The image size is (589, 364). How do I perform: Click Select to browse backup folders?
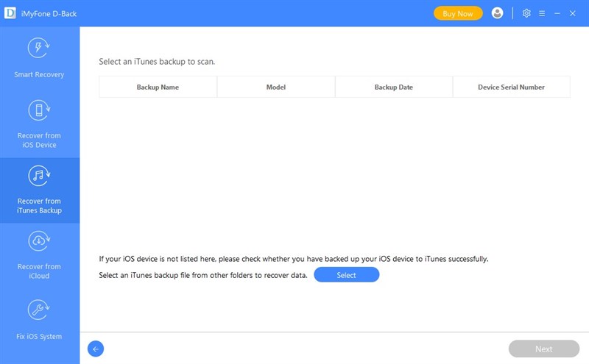click(x=346, y=275)
